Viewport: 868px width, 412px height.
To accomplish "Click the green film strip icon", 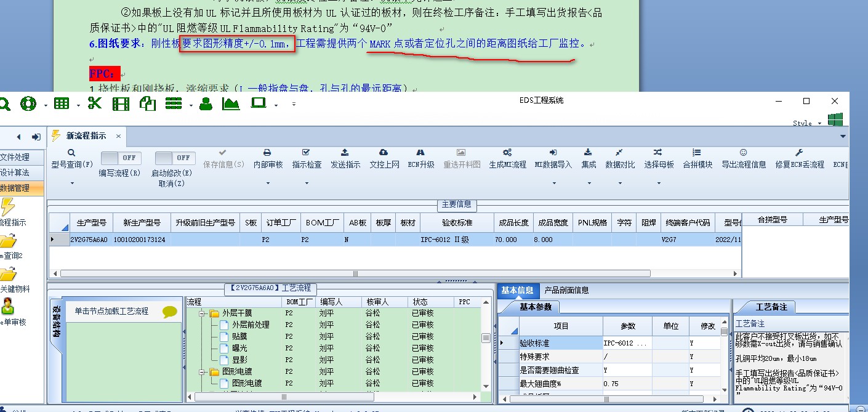I will coord(121,103).
